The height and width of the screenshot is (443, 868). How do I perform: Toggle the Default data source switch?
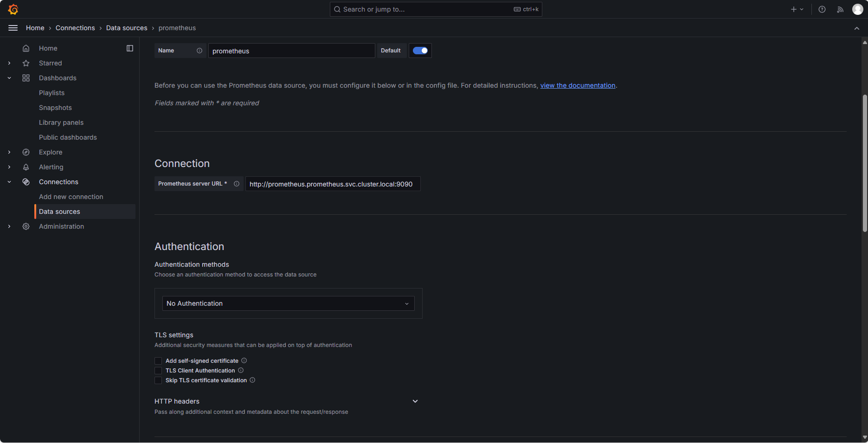pyautogui.click(x=420, y=51)
